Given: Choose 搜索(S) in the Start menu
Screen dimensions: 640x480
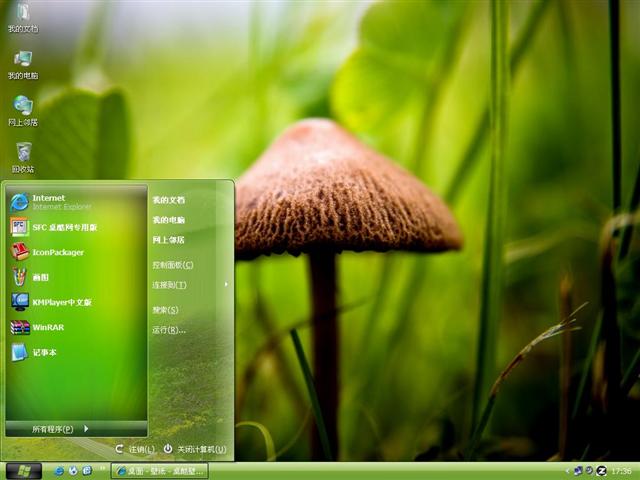Looking at the screenshot, I should pos(165,310).
